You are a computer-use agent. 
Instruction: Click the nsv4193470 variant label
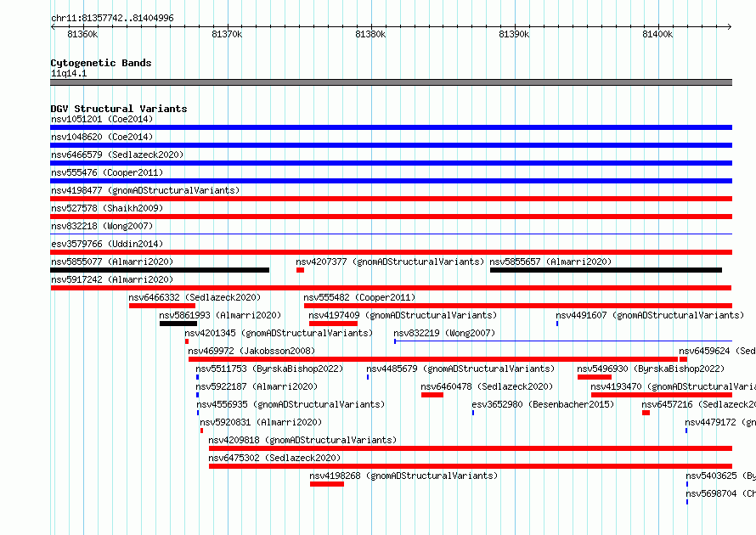pyautogui.click(x=673, y=386)
